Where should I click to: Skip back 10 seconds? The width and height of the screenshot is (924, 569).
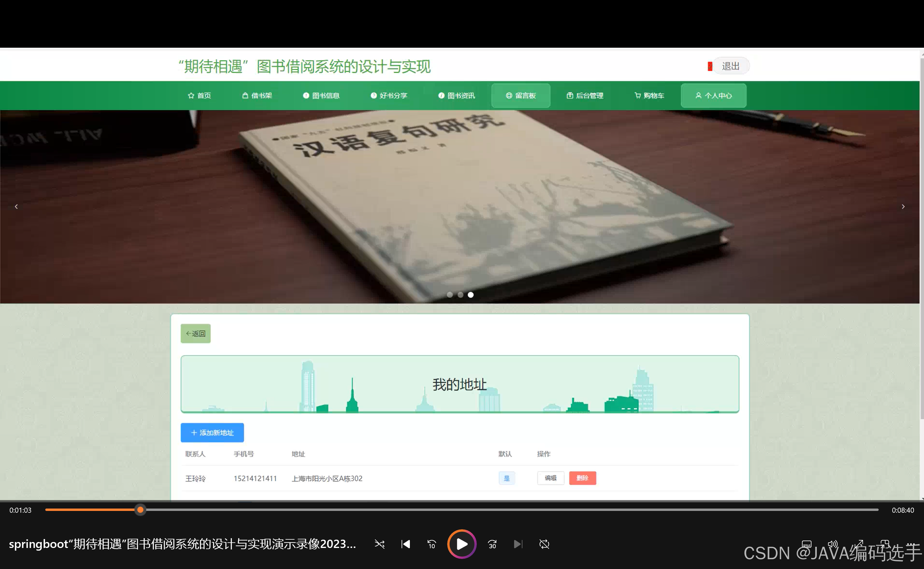click(432, 544)
